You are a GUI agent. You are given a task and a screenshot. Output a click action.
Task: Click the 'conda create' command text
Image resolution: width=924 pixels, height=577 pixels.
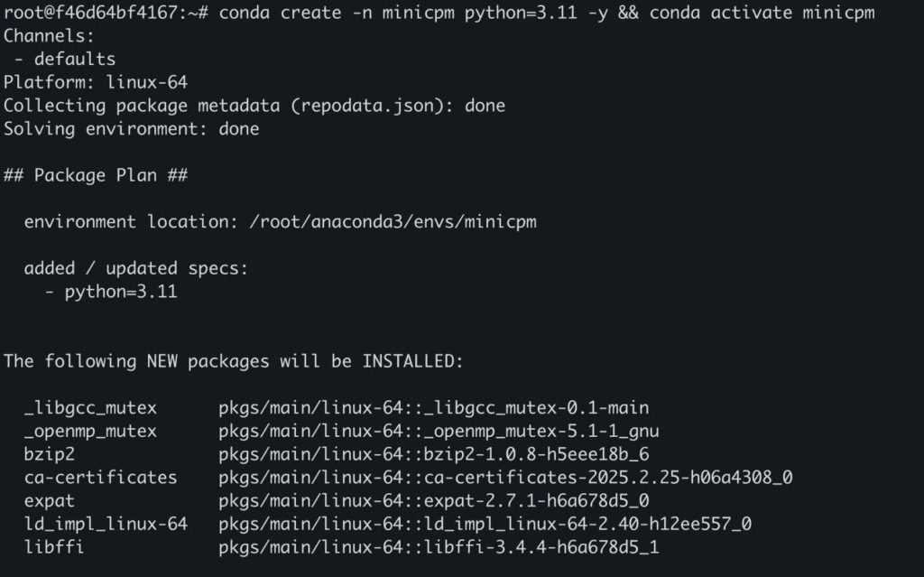[x=280, y=13]
